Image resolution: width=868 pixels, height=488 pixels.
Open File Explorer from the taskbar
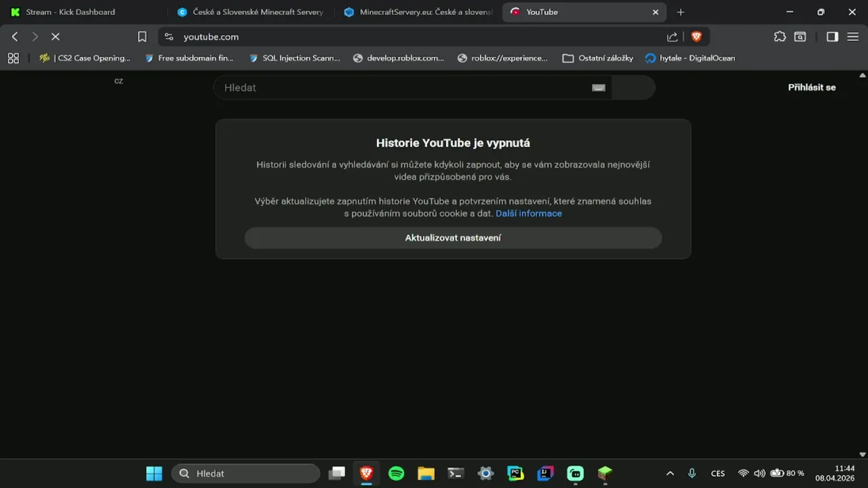click(x=426, y=473)
